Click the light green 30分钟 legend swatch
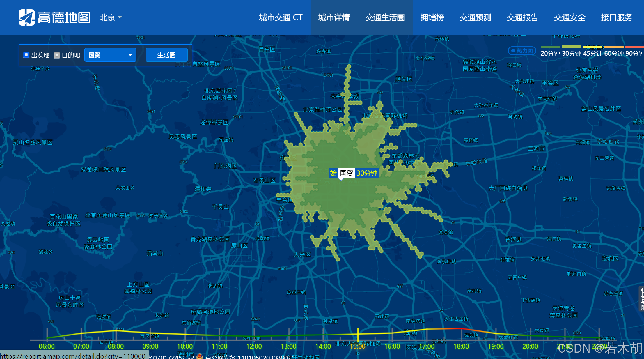The height and width of the screenshot is (359, 644). [571, 46]
